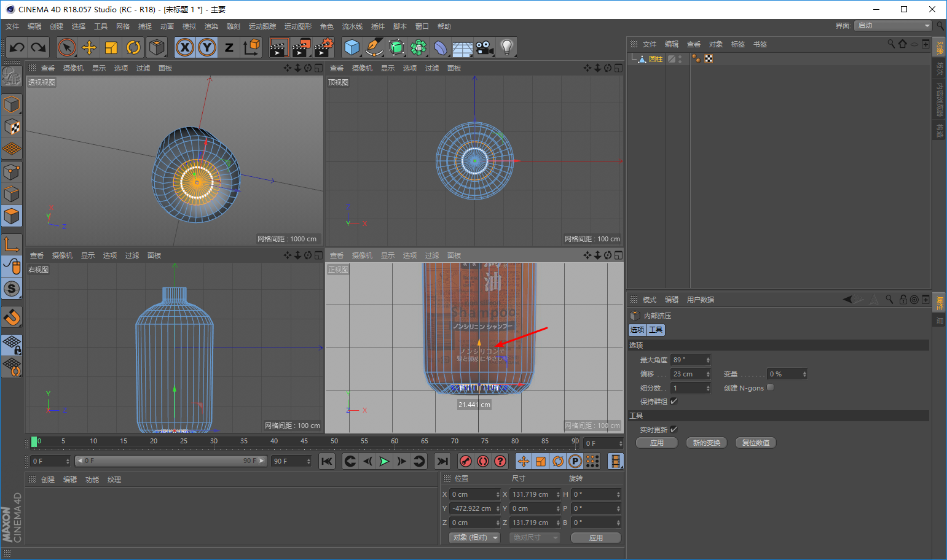Open the 文件 menu in main menubar
The width and height of the screenshot is (947, 560).
pos(12,26)
